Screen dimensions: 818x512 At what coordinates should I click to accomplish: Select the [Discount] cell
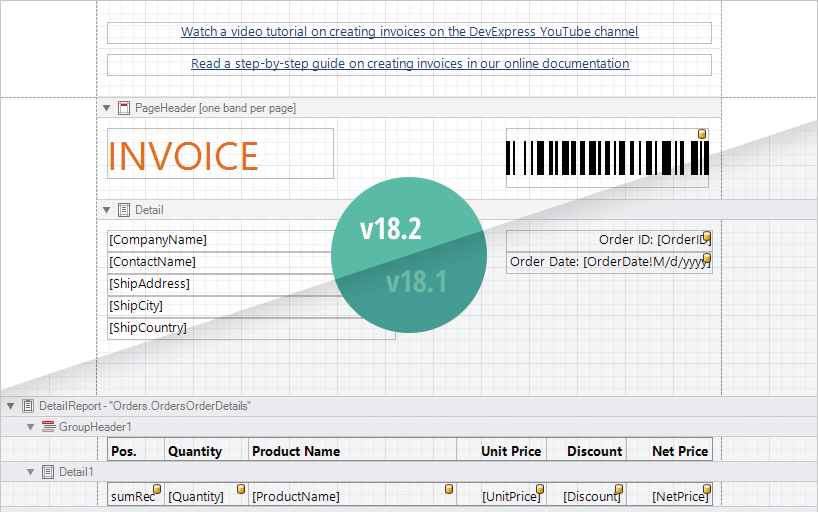point(587,495)
